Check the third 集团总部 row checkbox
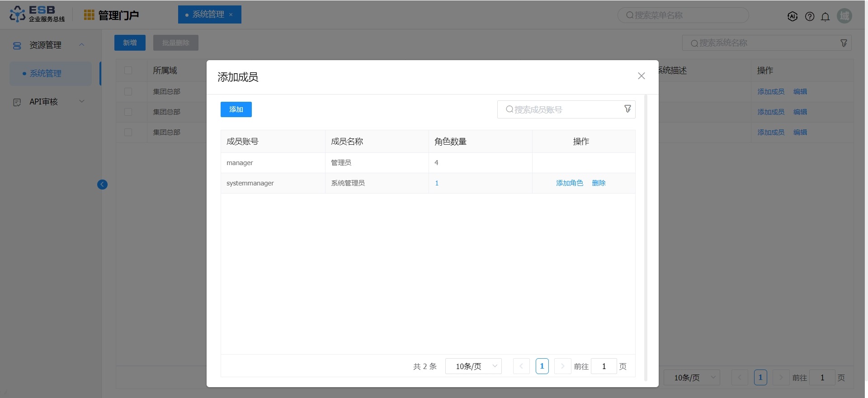868x398 pixels. (x=128, y=133)
